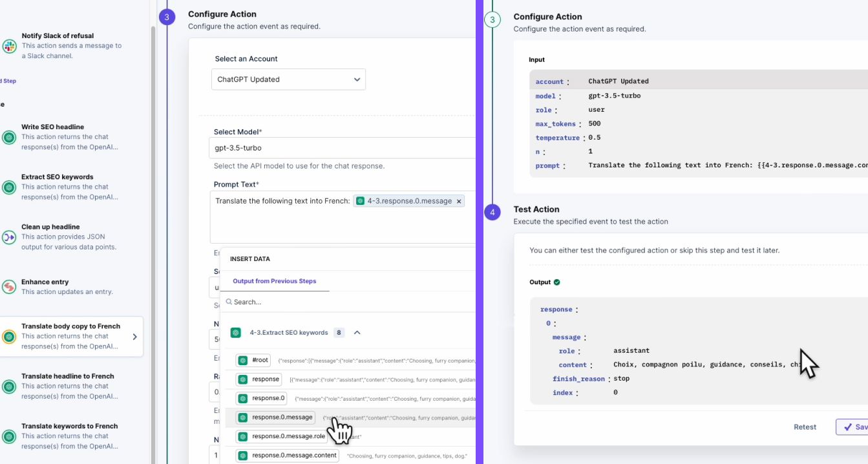
Task: Collapse the 4-3.Extract SEO keywords group chevron
Action: pos(357,333)
